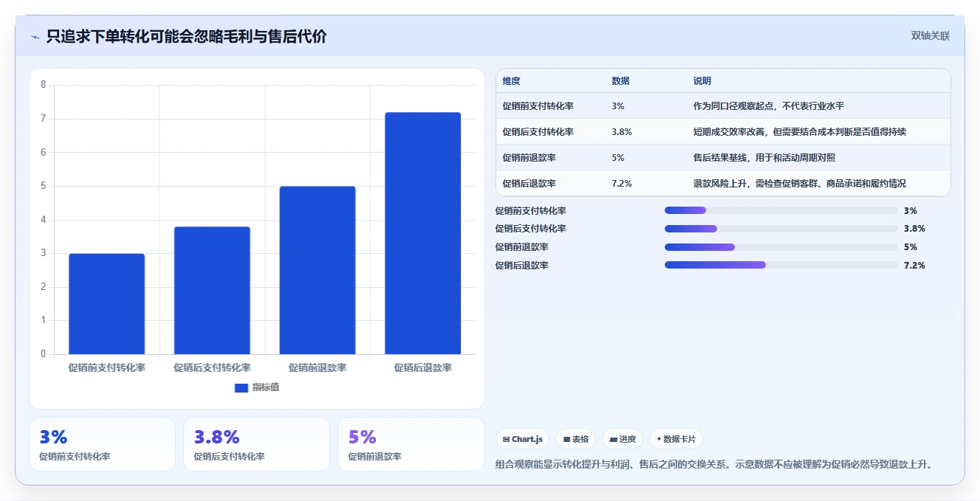
Task: Open the 3.8% 促销后支付转化率 data card
Action: [256, 444]
